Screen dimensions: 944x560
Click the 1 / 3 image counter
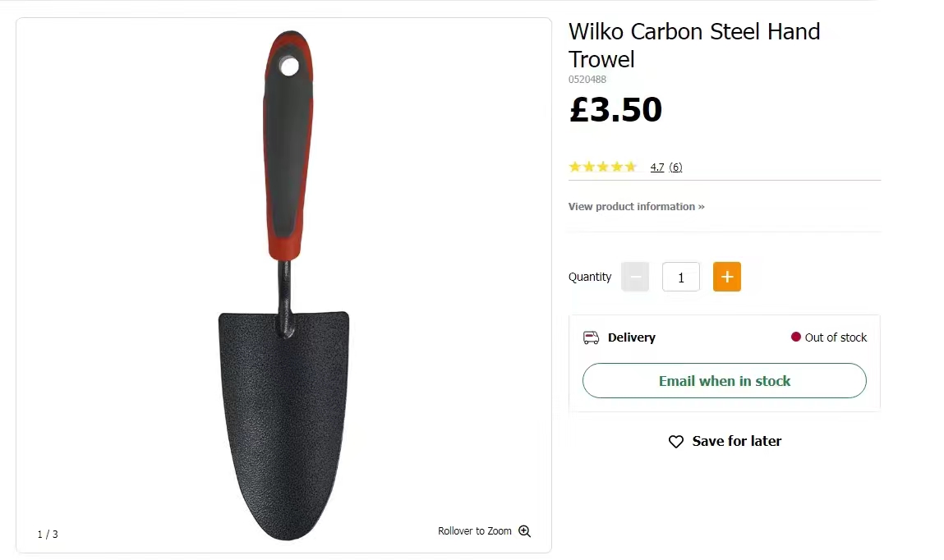pyautogui.click(x=48, y=535)
